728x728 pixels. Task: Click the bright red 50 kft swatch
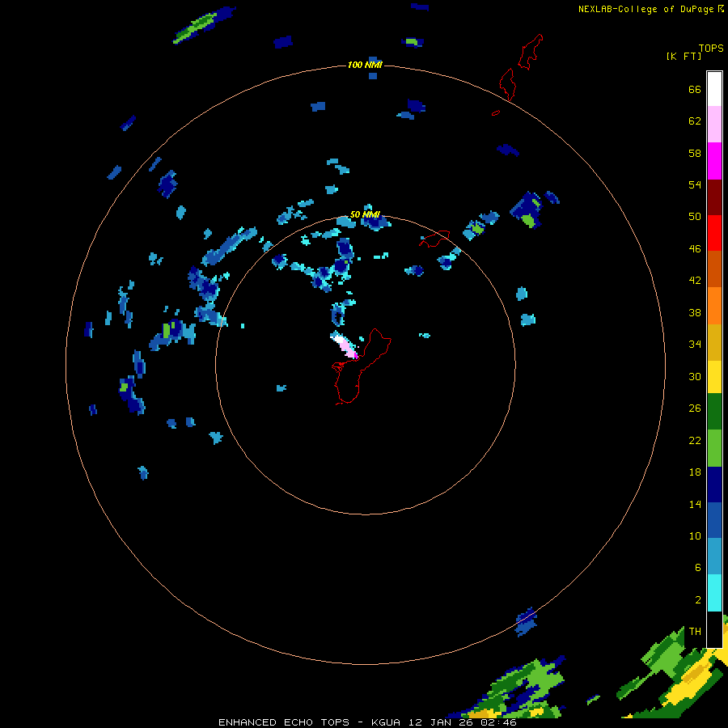click(714, 233)
